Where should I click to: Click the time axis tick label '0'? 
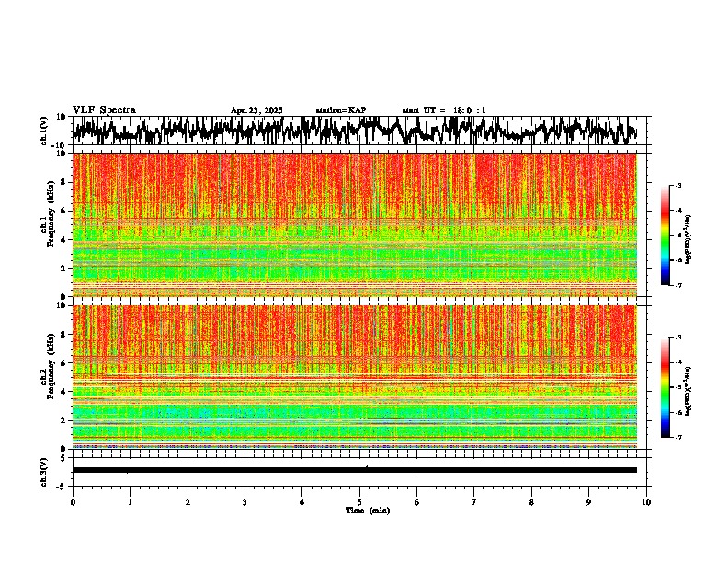point(73,502)
